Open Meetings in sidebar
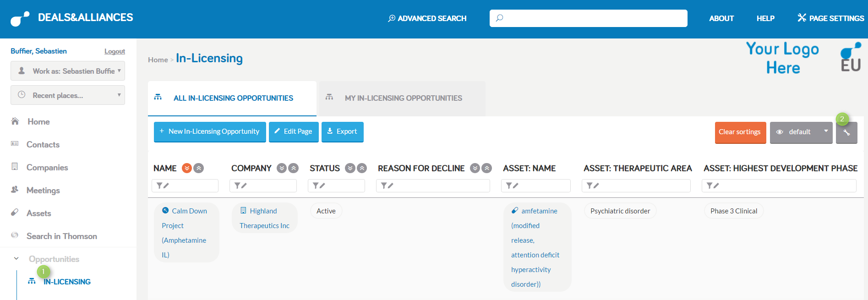This screenshot has width=868, height=300. [x=43, y=190]
